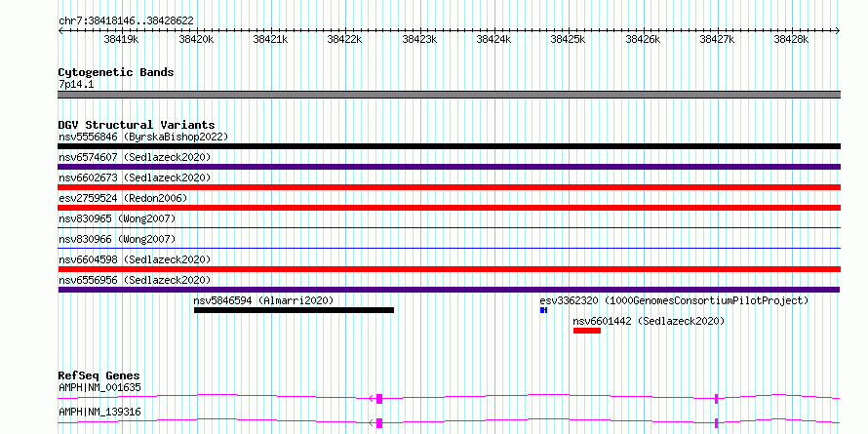This screenshot has height=434, width=868.
Task: Click the 38420k ruler tick label
Action: 196,39
